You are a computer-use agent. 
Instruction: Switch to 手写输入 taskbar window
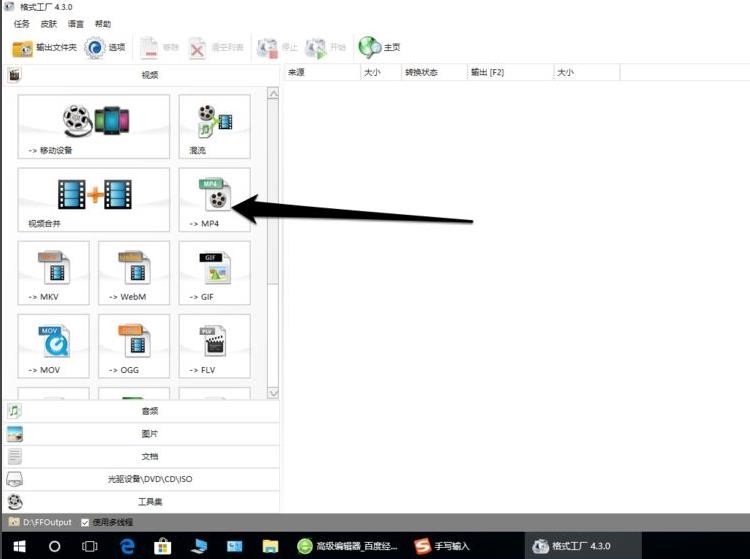[x=443, y=546]
